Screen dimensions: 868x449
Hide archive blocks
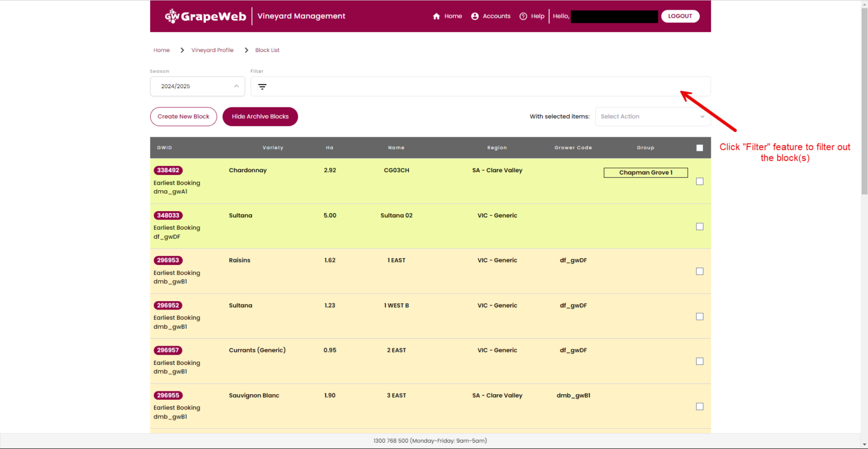[x=260, y=116]
